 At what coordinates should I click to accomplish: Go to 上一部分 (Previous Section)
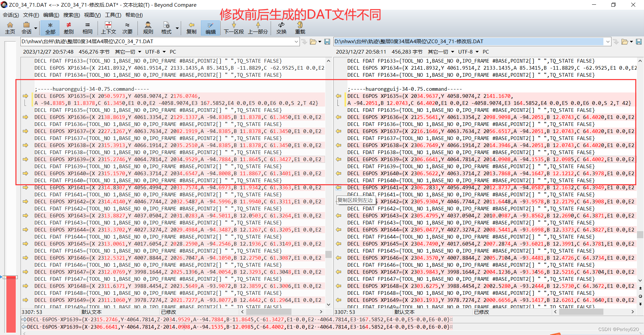tap(258, 28)
